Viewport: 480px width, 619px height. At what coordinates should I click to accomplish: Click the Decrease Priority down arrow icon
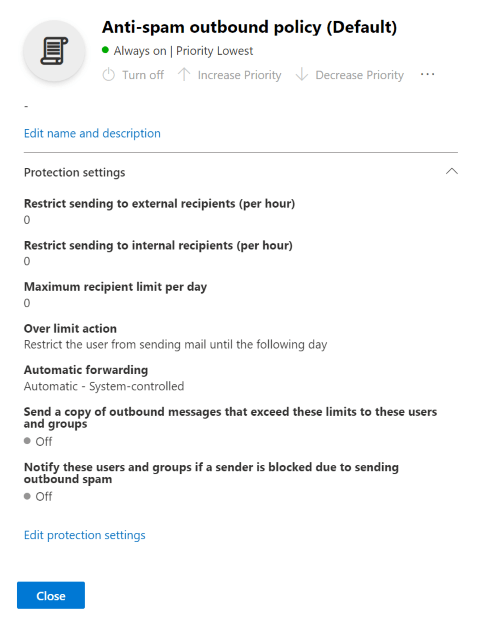(x=302, y=75)
